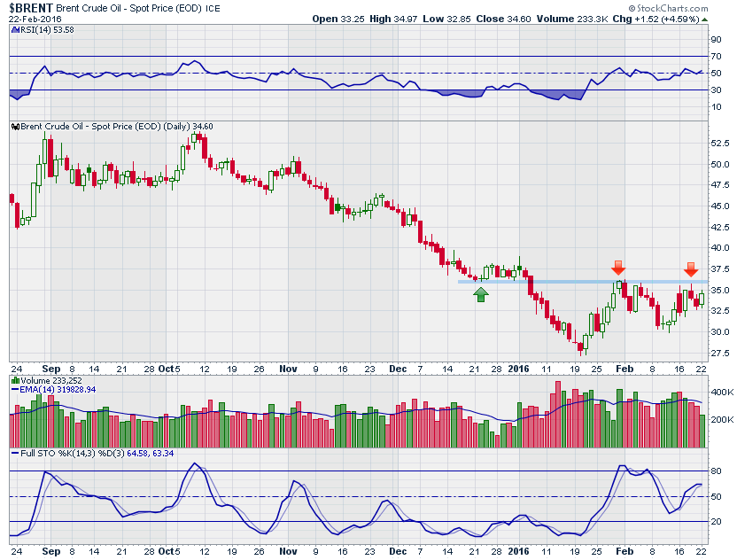The width and height of the screenshot is (737, 560).
Task: Click the 80 tick on stochastic axis
Action: click(x=716, y=471)
